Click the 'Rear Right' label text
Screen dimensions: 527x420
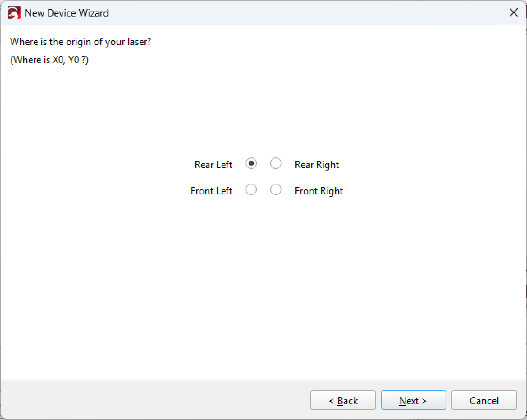click(x=317, y=165)
